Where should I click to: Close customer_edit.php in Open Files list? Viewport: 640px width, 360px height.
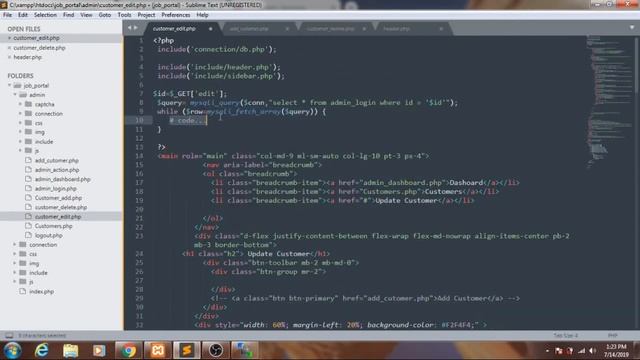pos(9,38)
